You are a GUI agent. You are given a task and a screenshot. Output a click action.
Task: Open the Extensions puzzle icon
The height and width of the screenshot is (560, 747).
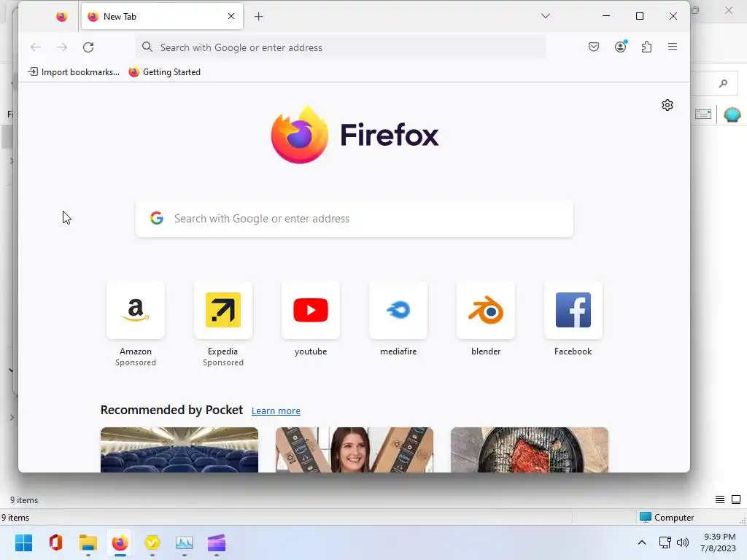[x=646, y=47]
